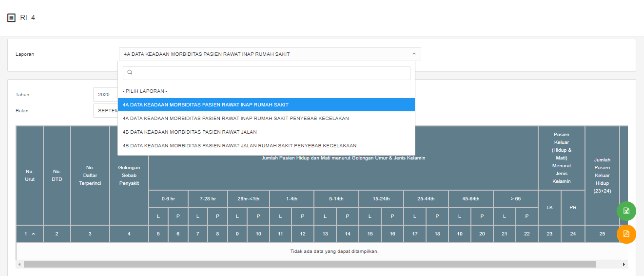Image resolution: width=644 pixels, height=276 pixels.
Task: Click the green Excel export button
Action: tap(626, 211)
